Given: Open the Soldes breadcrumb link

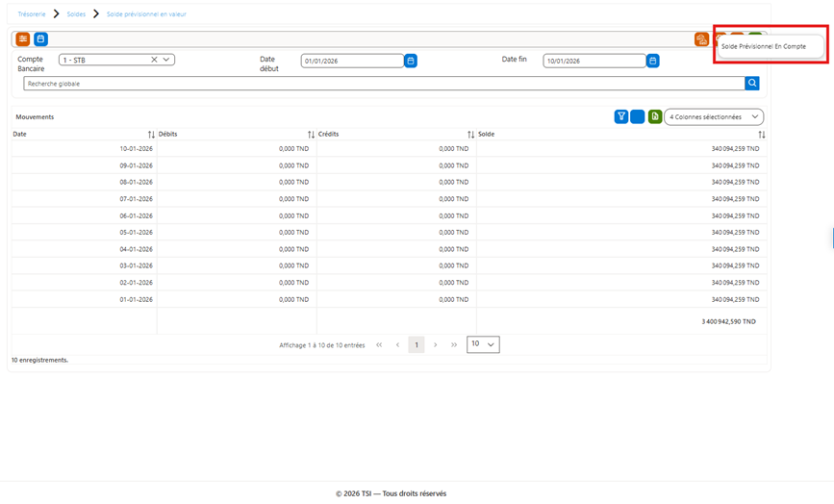Looking at the screenshot, I should 76,14.
